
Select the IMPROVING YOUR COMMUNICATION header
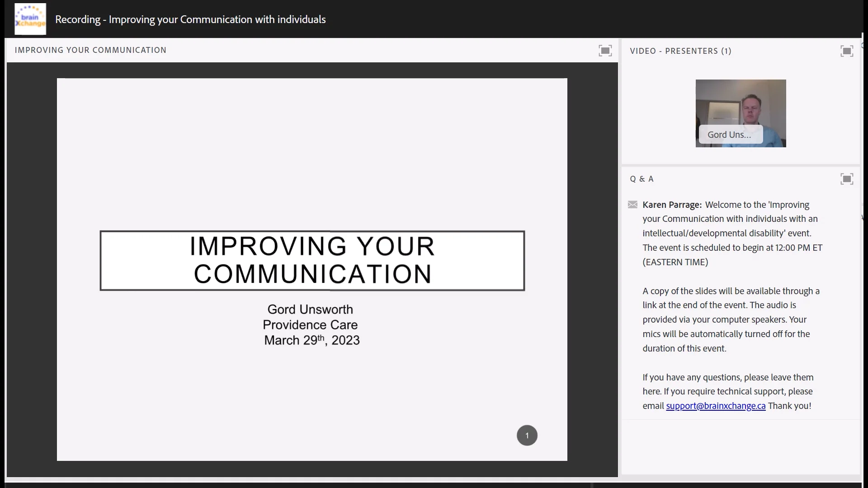click(x=91, y=50)
